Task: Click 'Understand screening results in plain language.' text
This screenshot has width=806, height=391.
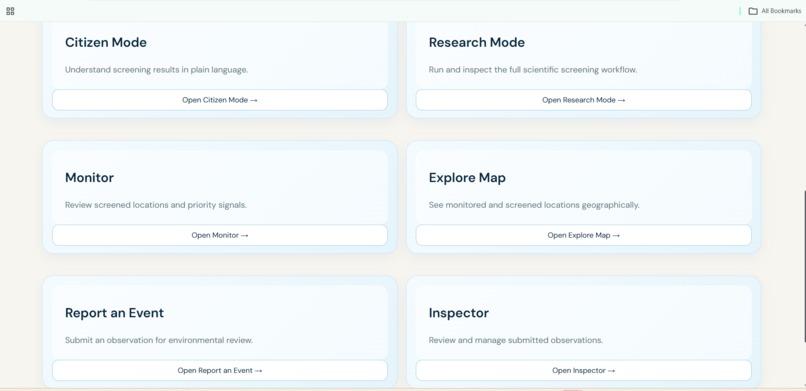Action: [x=156, y=70]
